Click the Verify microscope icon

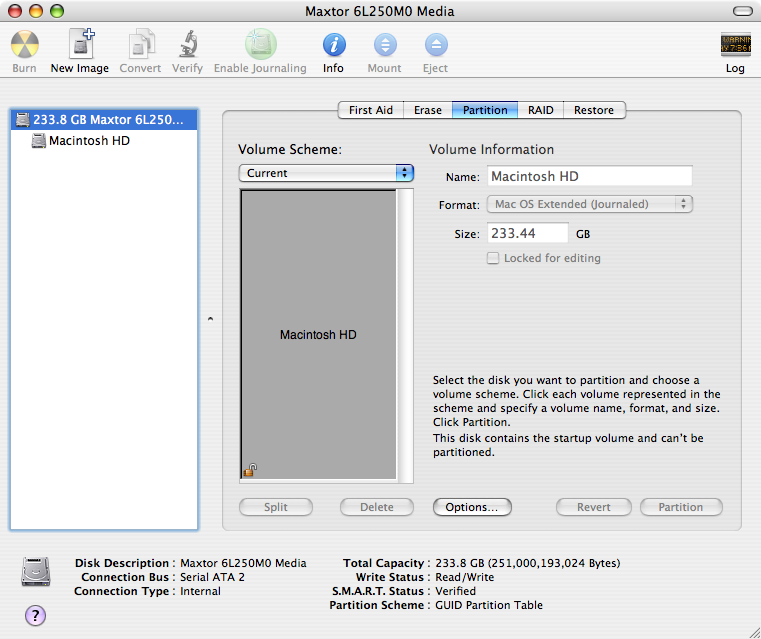(x=188, y=45)
